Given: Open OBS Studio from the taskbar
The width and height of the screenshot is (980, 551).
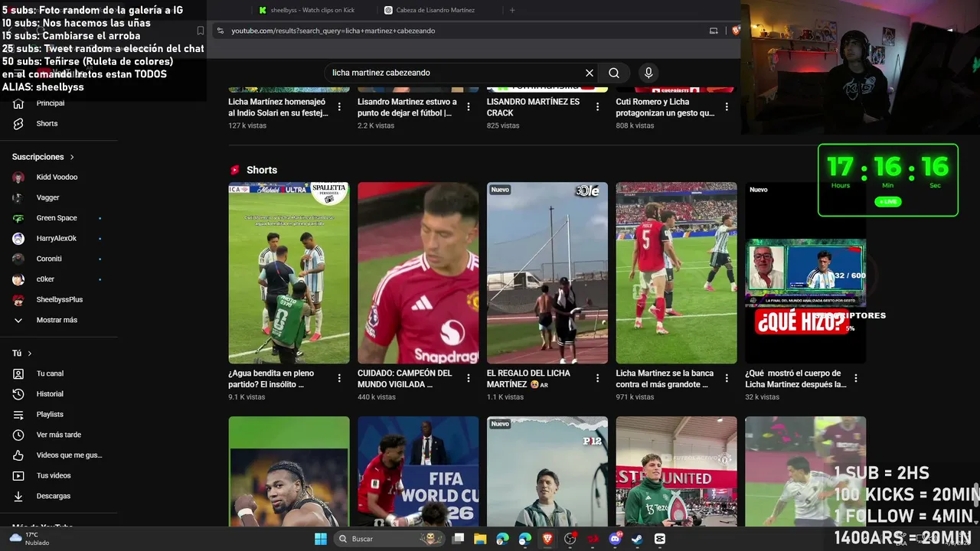Looking at the screenshot, I should [570, 539].
